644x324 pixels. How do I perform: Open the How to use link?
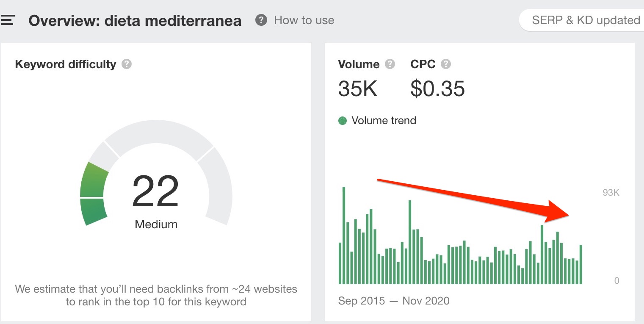click(x=304, y=20)
